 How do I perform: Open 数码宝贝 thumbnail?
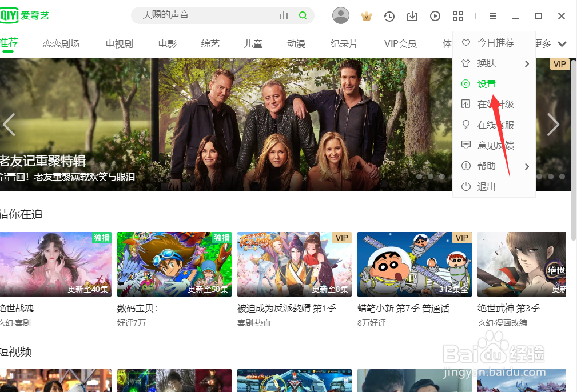174,264
